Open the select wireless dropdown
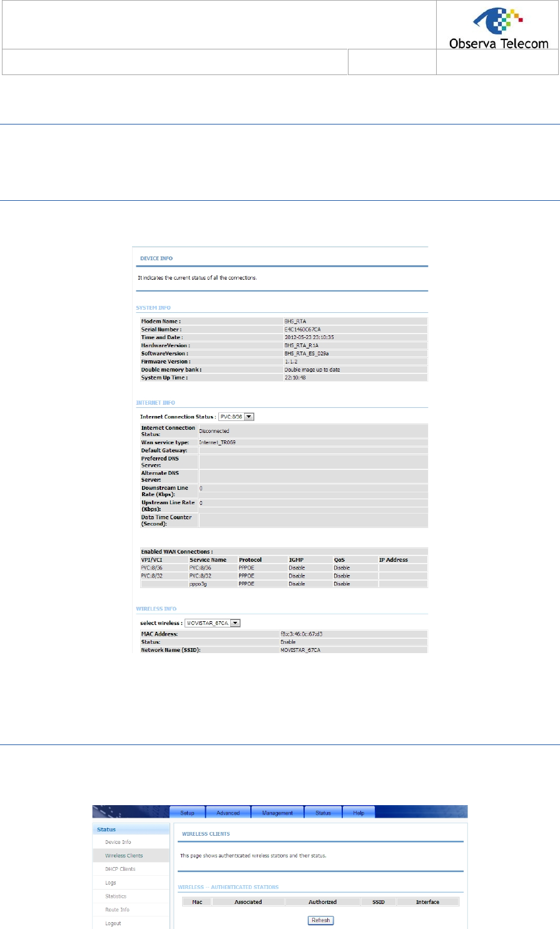Viewport: 560px width, 929px height. [x=213, y=623]
